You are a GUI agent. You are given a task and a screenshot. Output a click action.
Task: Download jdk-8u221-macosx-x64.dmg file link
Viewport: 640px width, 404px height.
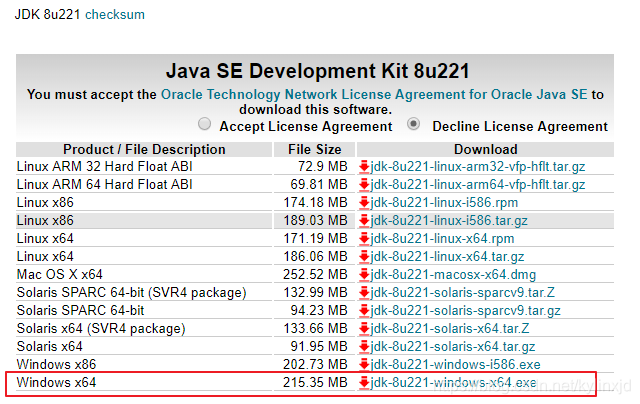coord(453,275)
